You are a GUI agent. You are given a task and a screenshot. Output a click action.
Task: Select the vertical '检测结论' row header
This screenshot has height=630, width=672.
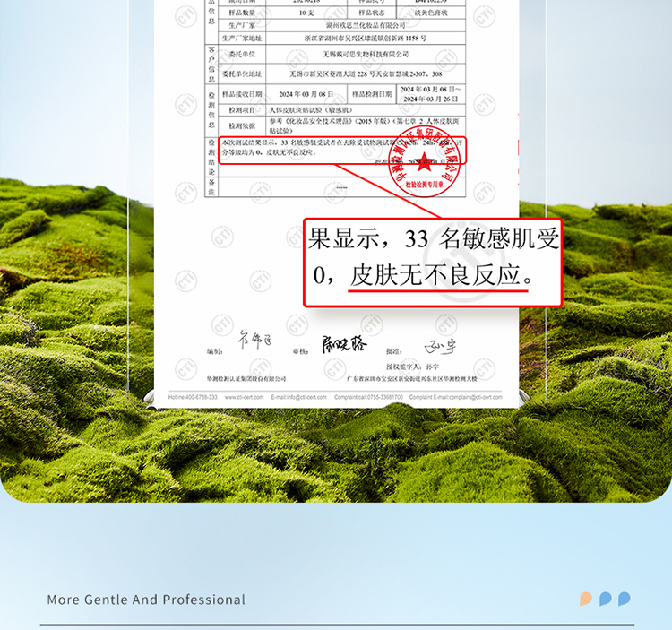tap(211, 157)
